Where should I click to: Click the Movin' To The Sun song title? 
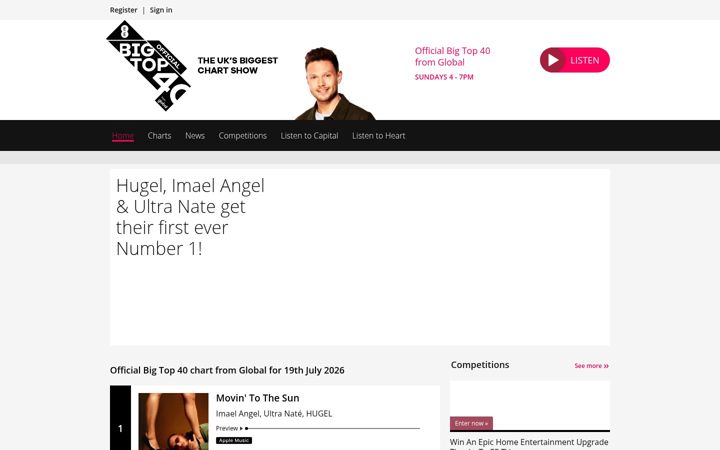click(258, 398)
